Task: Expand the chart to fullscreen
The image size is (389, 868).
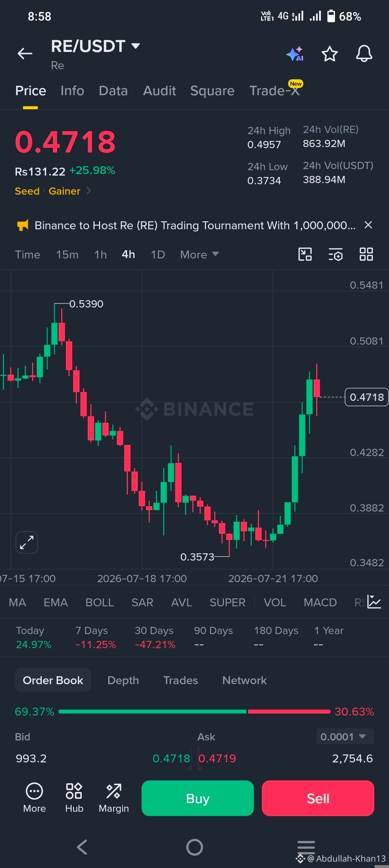Action: click(x=27, y=542)
